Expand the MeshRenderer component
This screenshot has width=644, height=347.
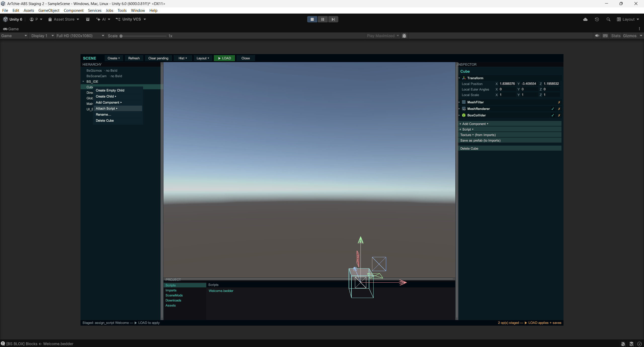pyautogui.click(x=459, y=109)
